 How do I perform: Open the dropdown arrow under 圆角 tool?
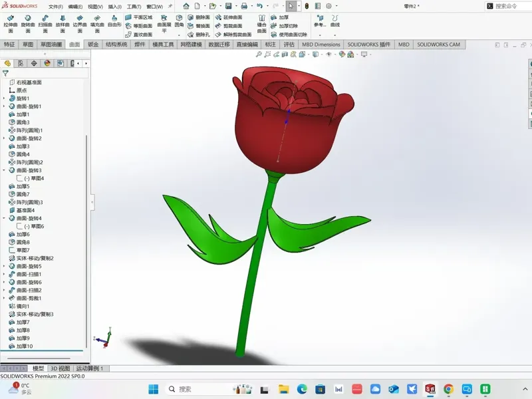[179, 35]
